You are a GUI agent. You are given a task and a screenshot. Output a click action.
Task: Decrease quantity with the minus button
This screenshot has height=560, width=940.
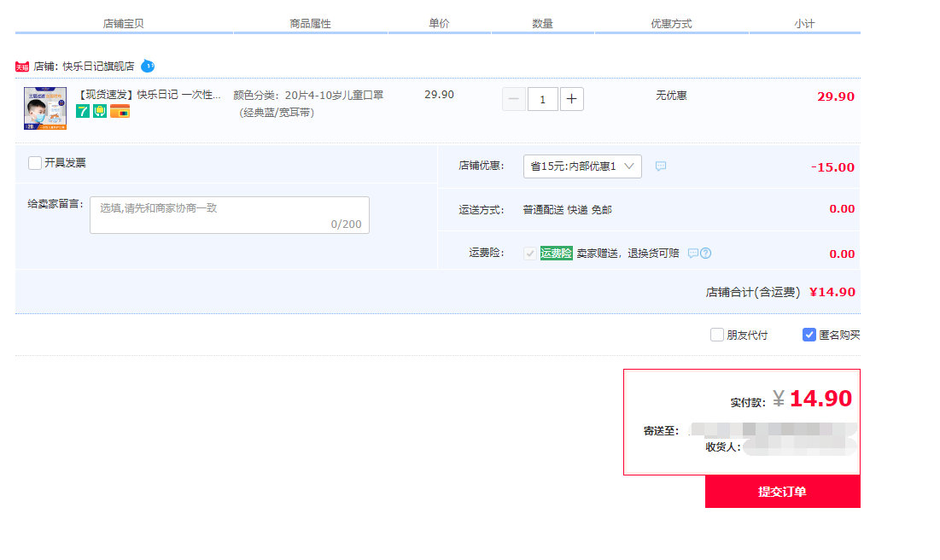pyautogui.click(x=513, y=99)
